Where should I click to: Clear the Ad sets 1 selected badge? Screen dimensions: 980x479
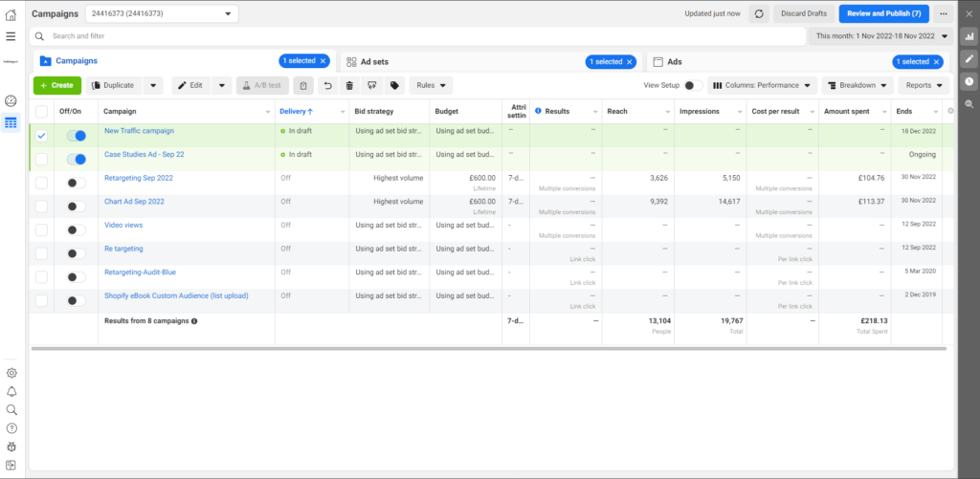tap(630, 61)
